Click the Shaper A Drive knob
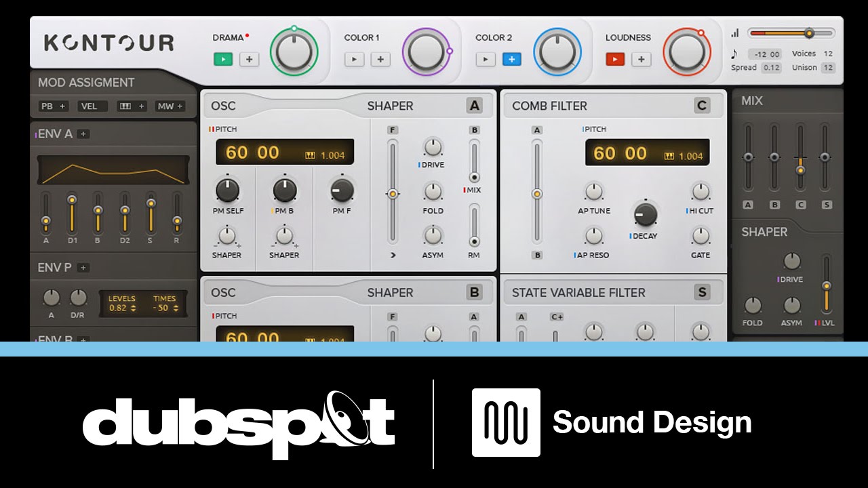Image resolution: width=868 pixels, height=488 pixels. point(433,147)
